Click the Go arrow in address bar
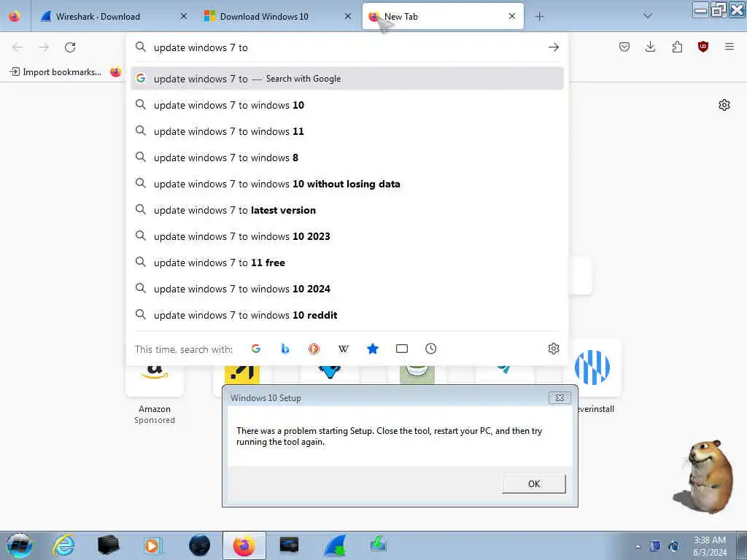The width and height of the screenshot is (747, 560). point(553,47)
